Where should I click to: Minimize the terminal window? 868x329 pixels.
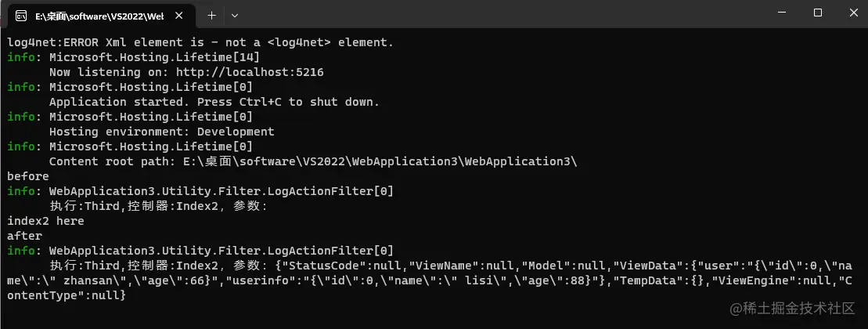click(782, 13)
